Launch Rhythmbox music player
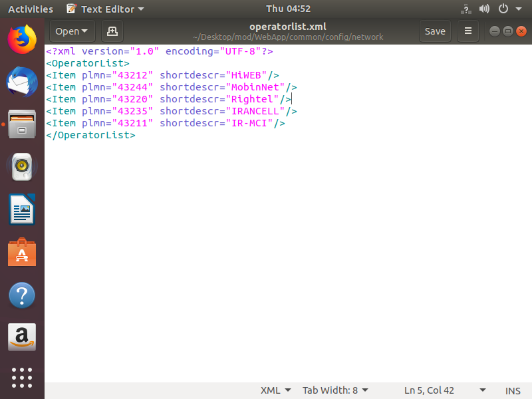532x399 pixels. click(22, 167)
